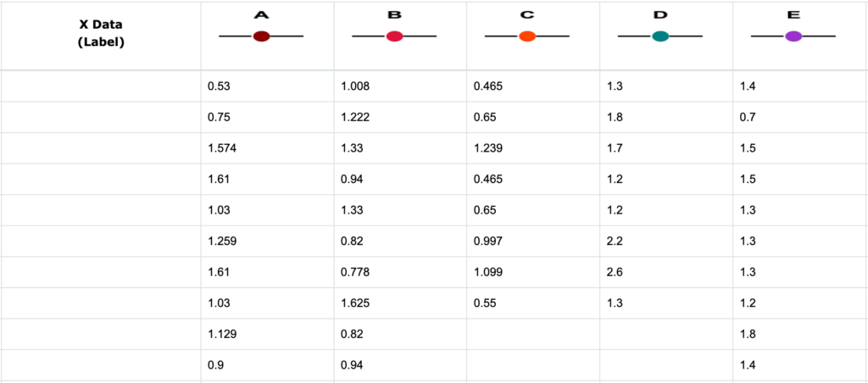Image resolution: width=868 pixels, height=383 pixels.
Task: Select the crimson series B marker icon
Action: point(394,36)
